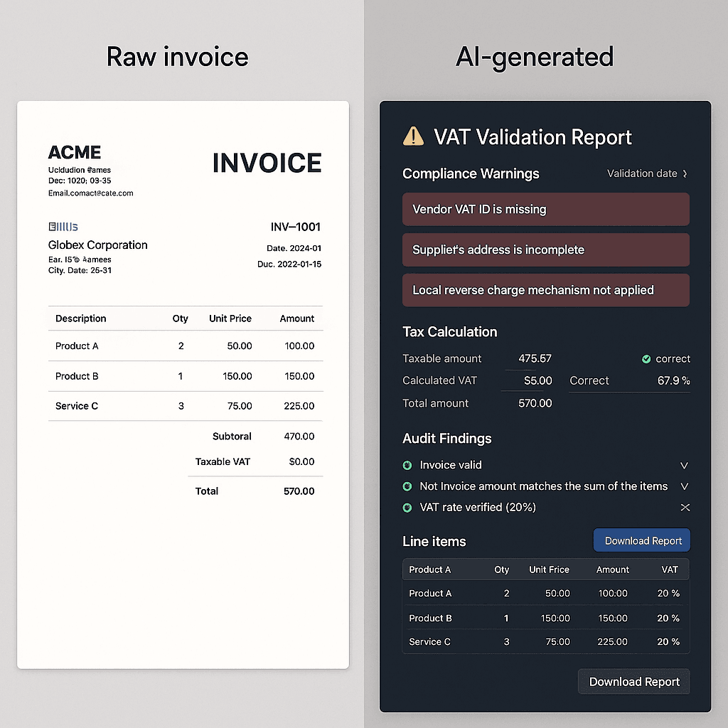Click green check icon next to 'correct'
728x728 pixels.
coord(646,359)
